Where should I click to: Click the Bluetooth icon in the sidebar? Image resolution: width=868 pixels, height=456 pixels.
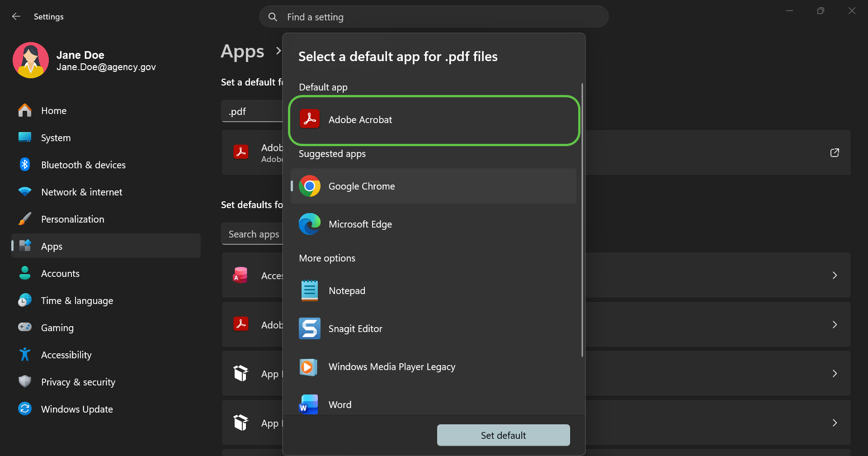pyautogui.click(x=25, y=164)
